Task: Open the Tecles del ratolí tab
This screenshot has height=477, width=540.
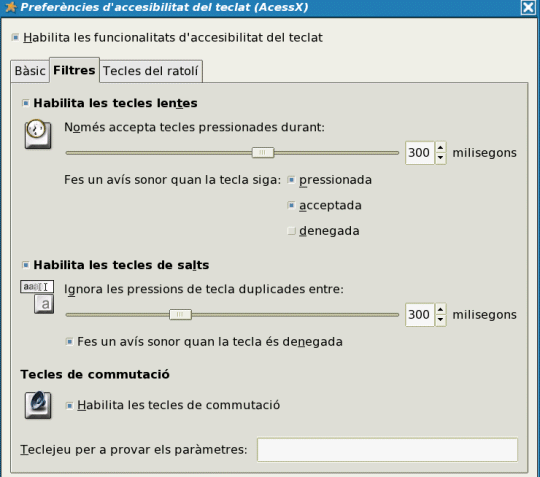Action: 150,71
